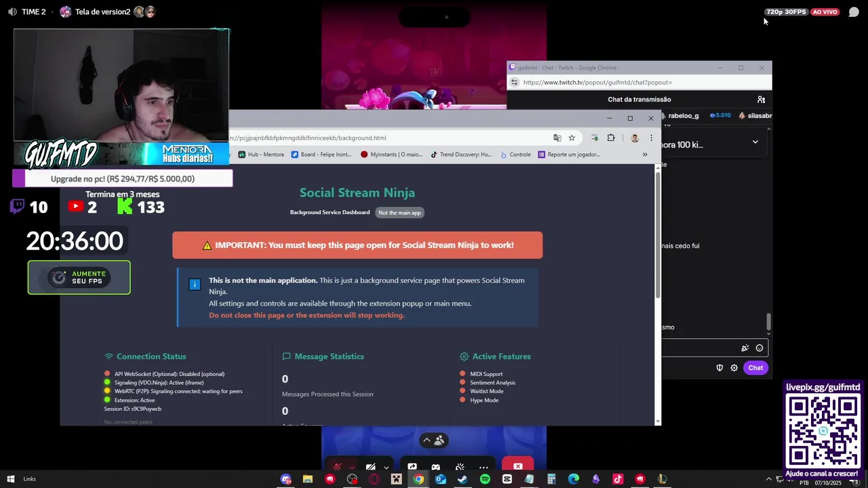This screenshot has height=488, width=868.
Task: Click the Active Features heading
Action: [495, 357]
